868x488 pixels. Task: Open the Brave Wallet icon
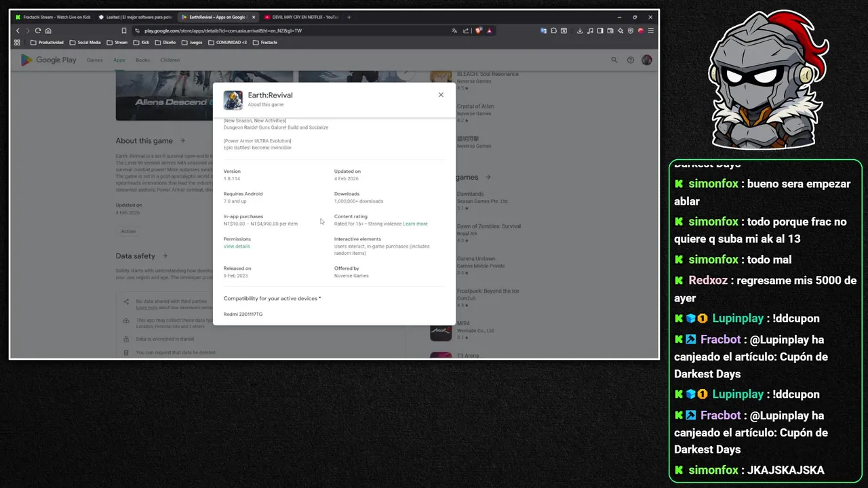pos(610,30)
